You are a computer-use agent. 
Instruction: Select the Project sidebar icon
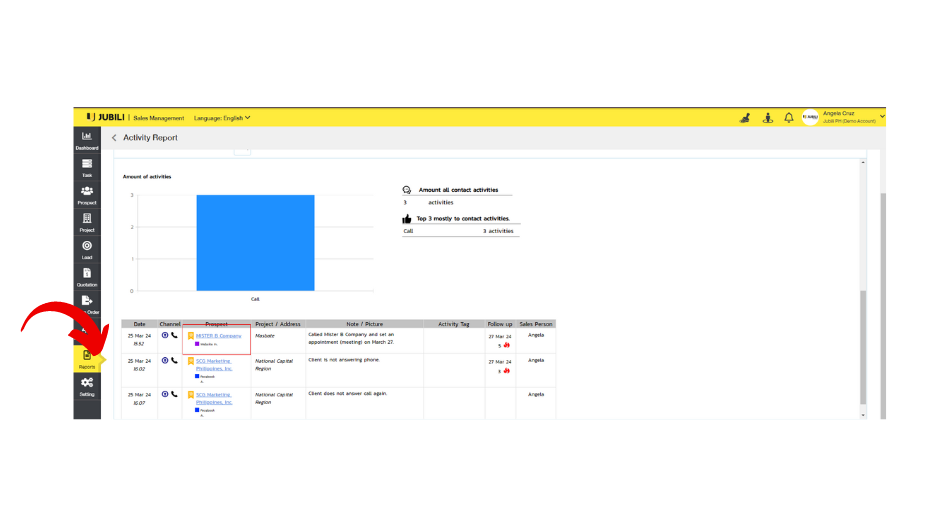[x=87, y=222]
